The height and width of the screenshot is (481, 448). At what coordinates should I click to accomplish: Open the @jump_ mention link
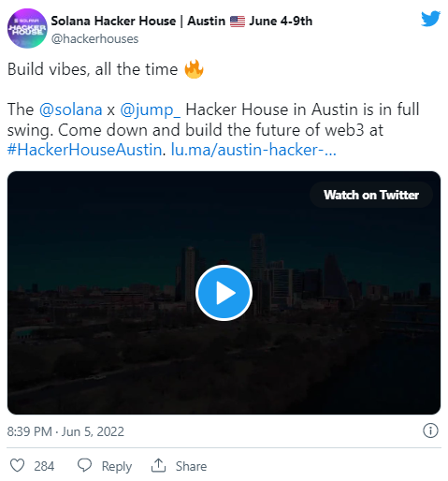(150, 110)
